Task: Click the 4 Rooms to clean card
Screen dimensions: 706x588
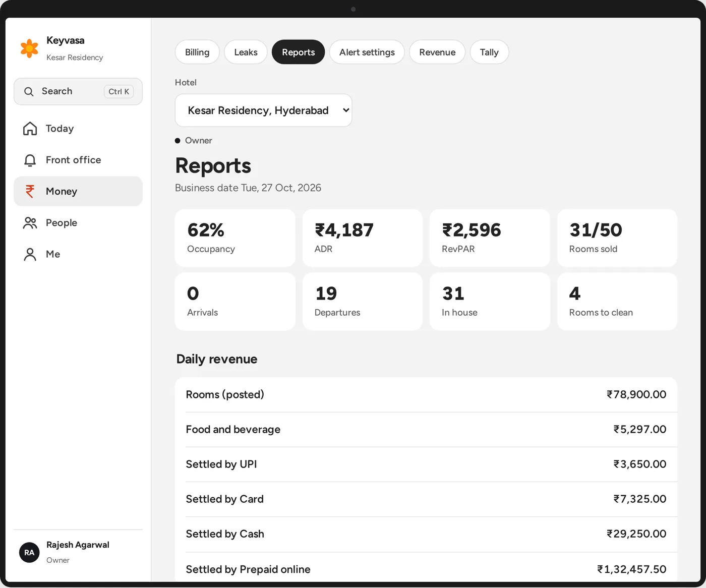Action: coord(617,302)
